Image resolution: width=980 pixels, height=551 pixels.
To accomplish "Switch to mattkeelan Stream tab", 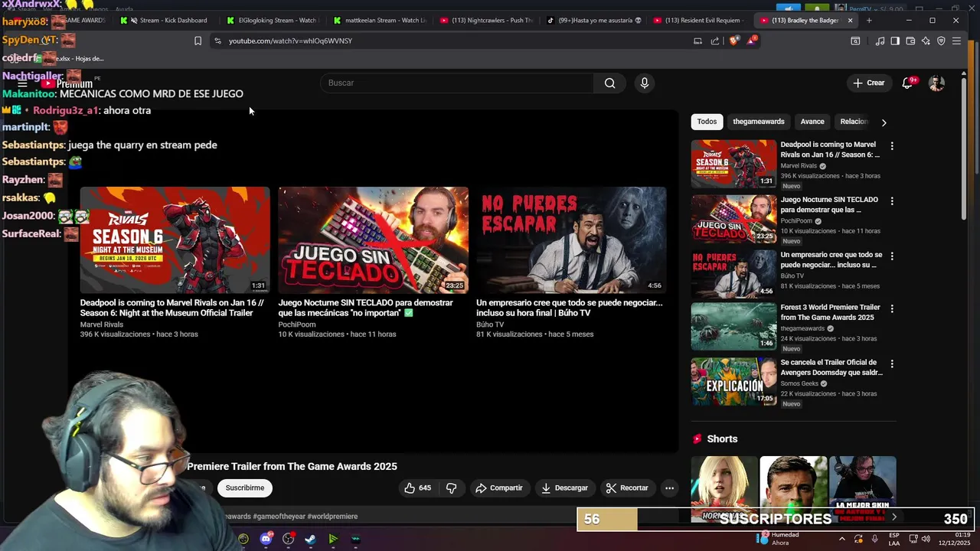I will pyautogui.click(x=380, y=20).
